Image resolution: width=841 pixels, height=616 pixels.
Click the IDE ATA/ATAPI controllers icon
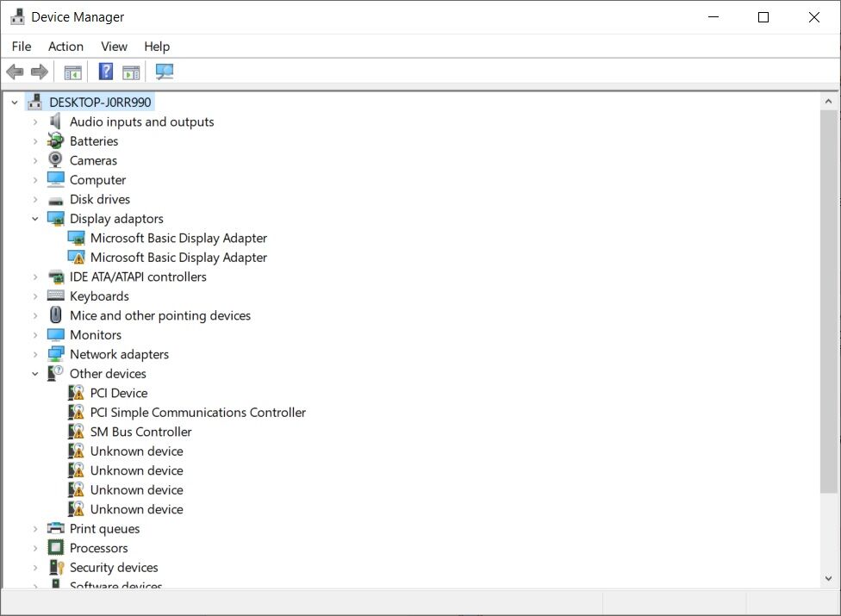click(56, 277)
